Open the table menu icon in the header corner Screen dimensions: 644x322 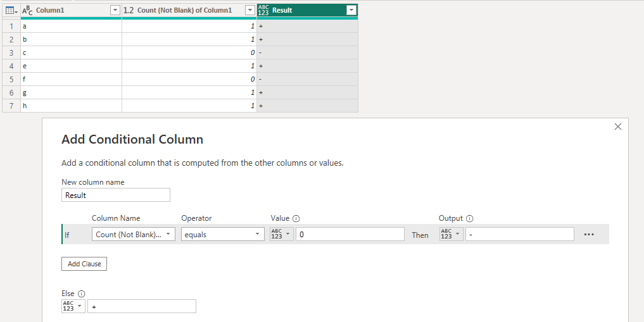[x=11, y=10]
